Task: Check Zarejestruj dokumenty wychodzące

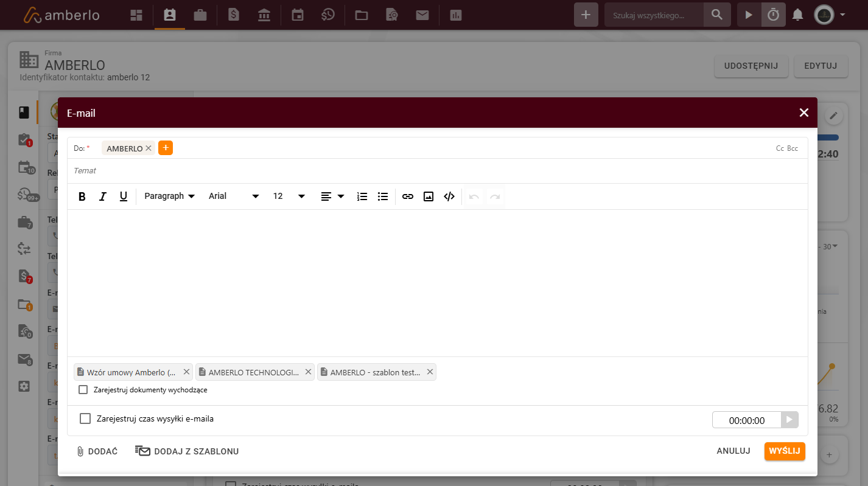Action: coord(83,390)
